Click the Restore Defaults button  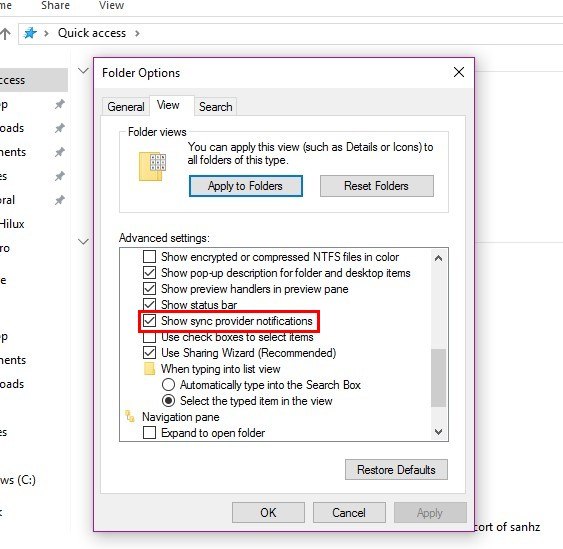pyautogui.click(x=396, y=470)
